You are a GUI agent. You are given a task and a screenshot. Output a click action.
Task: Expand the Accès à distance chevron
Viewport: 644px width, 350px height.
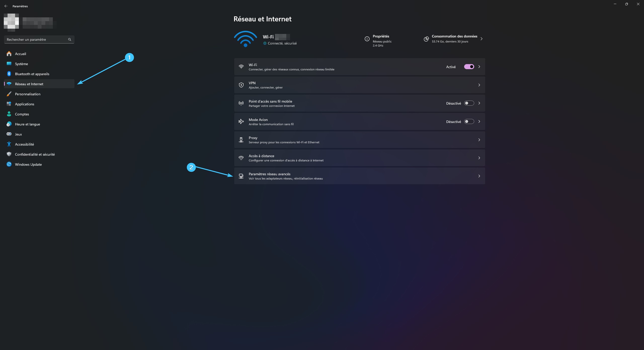point(479,158)
